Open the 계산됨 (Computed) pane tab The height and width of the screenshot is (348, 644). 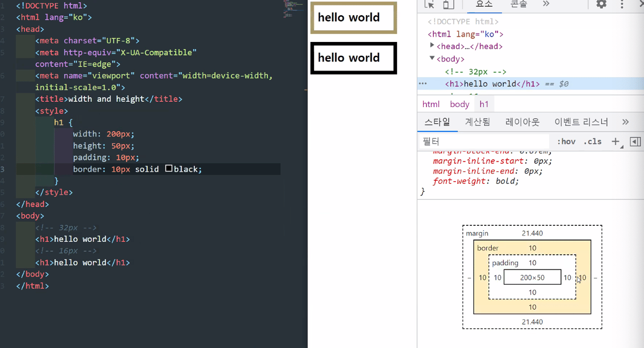pyautogui.click(x=478, y=122)
